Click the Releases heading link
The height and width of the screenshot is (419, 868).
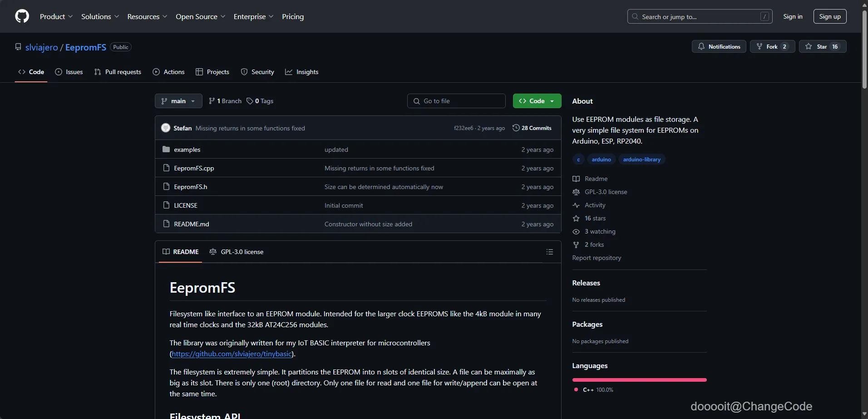[586, 283]
